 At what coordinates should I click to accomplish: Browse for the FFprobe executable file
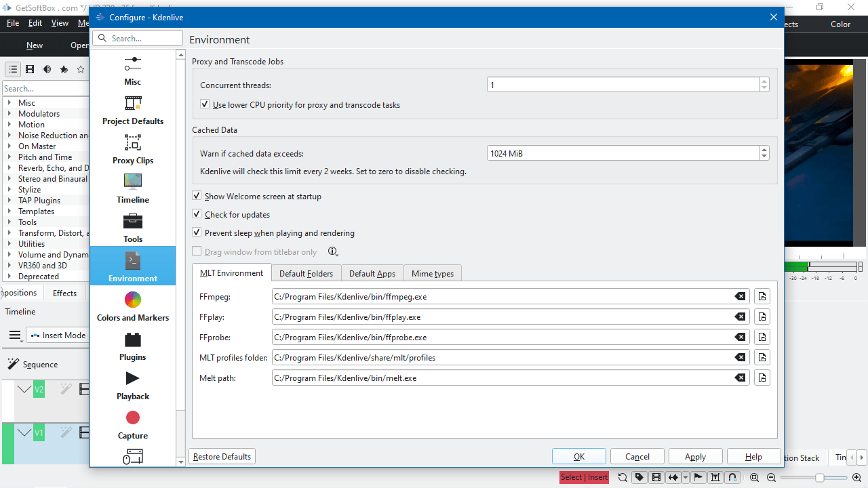coord(762,337)
